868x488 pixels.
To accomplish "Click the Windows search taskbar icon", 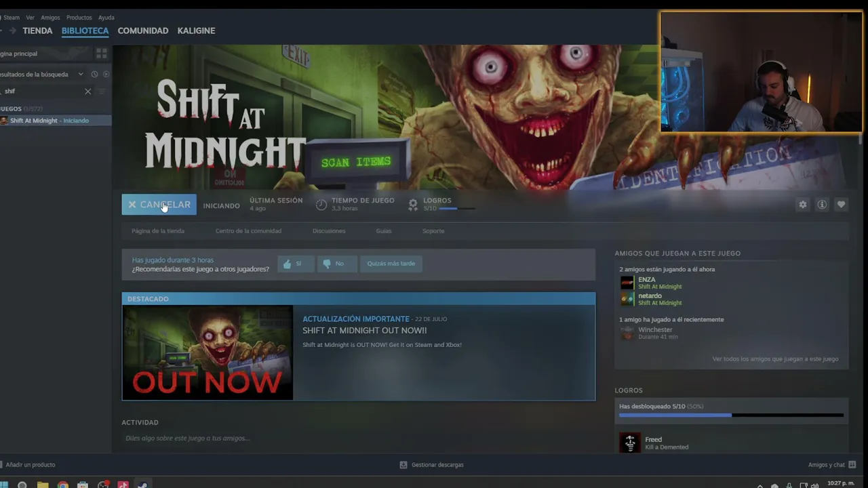I will [x=22, y=484].
